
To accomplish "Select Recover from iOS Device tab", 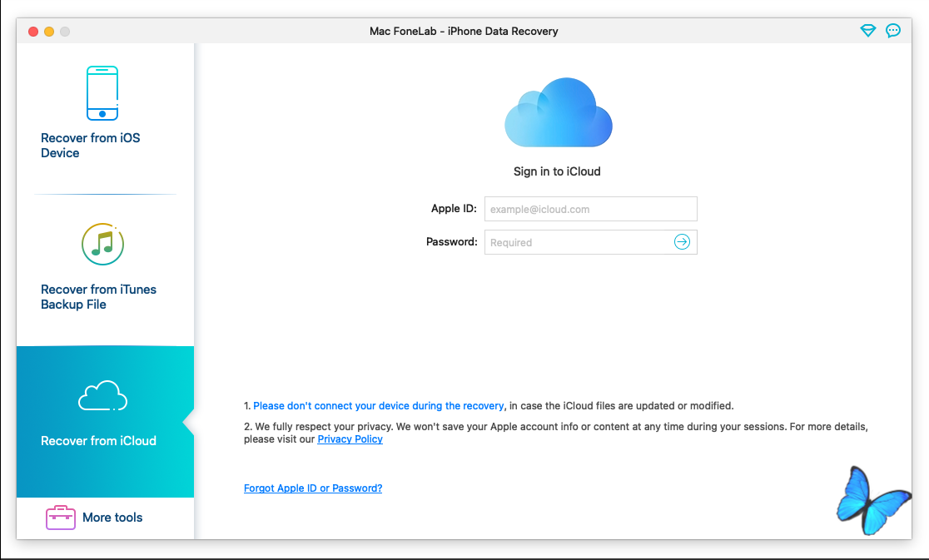I will [106, 118].
